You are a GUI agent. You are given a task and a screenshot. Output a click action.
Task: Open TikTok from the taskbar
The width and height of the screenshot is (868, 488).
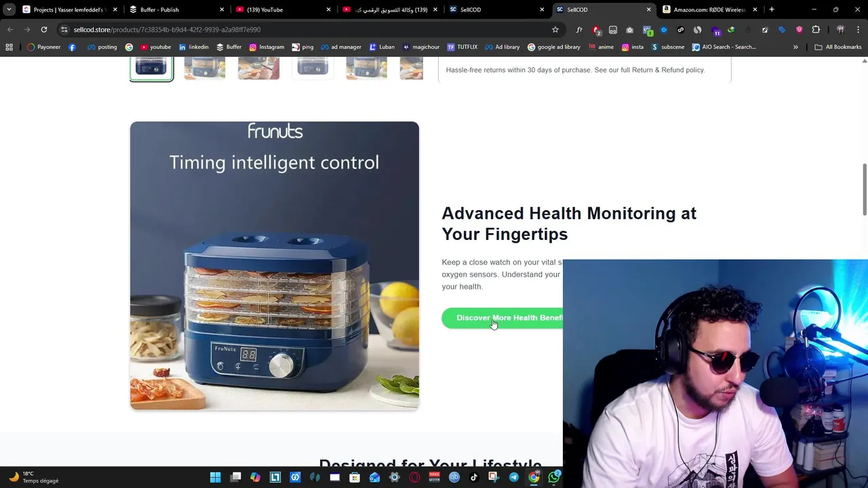point(473,477)
